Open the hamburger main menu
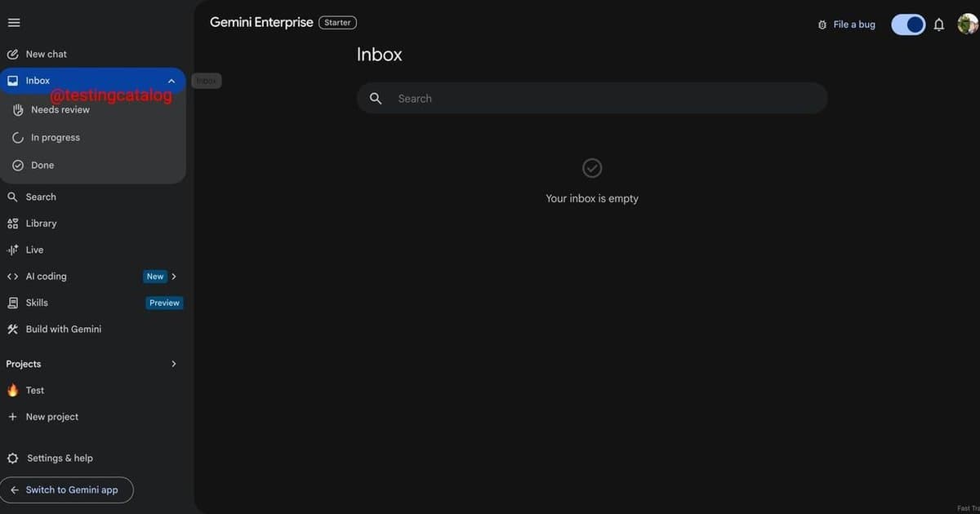 (x=14, y=23)
